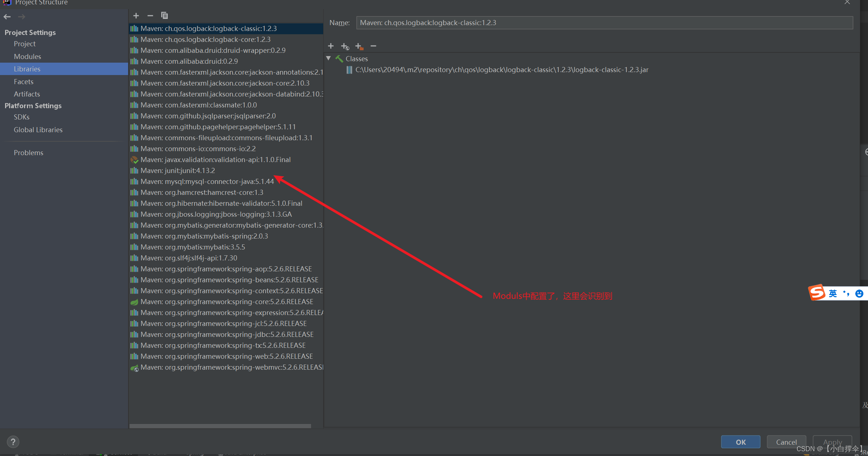Click the library Name input field
This screenshot has width=868, height=456.
click(605, 23)
